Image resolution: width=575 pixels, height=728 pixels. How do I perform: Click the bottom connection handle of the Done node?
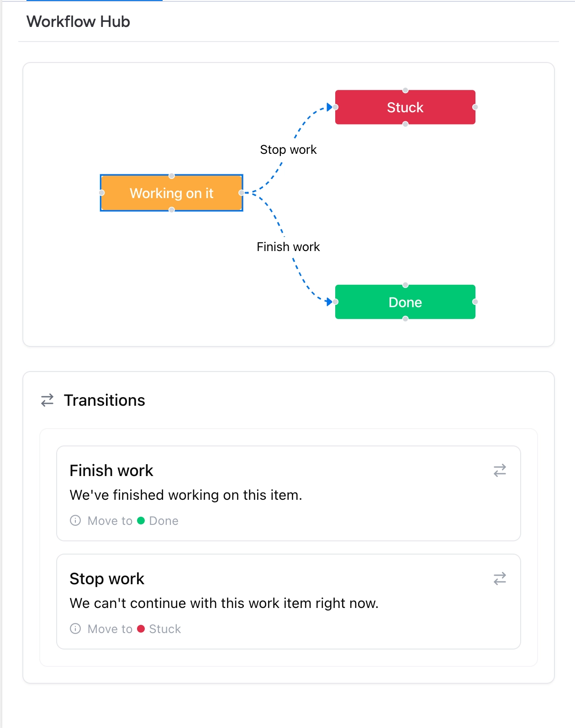(405, 319)
